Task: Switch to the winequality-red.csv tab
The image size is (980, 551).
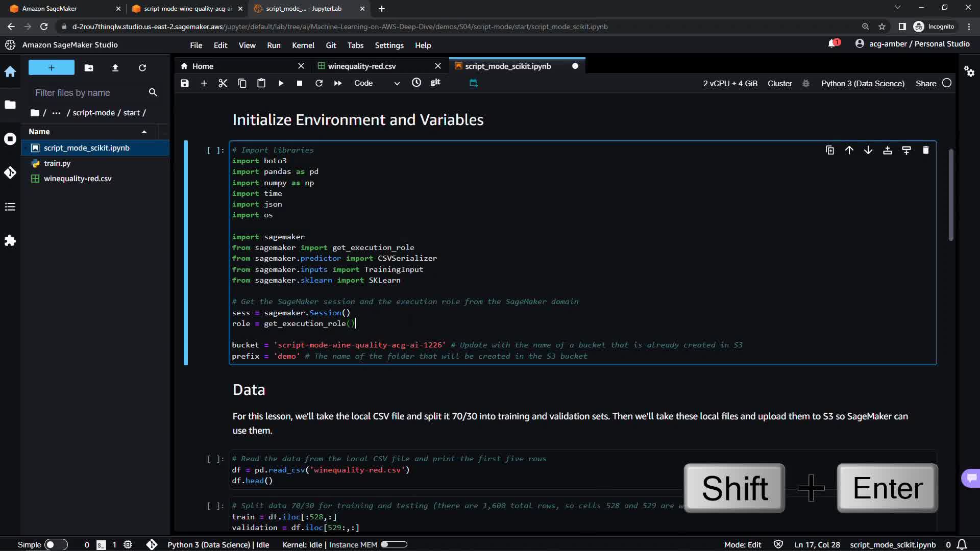Action: 361,66
